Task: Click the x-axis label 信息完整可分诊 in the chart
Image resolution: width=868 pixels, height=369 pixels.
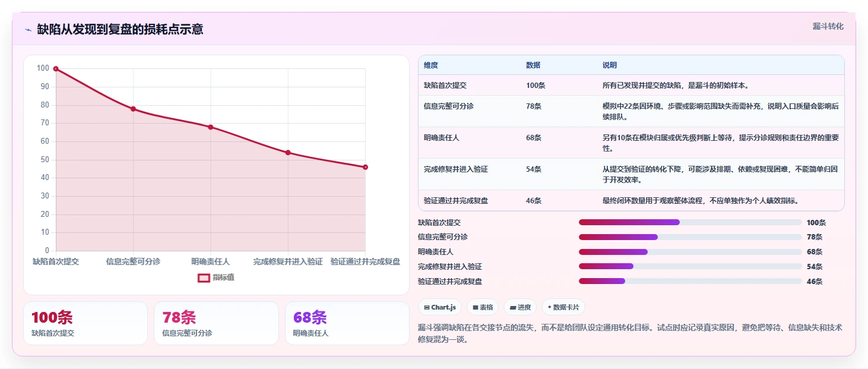Action: (x=133, y=261)
